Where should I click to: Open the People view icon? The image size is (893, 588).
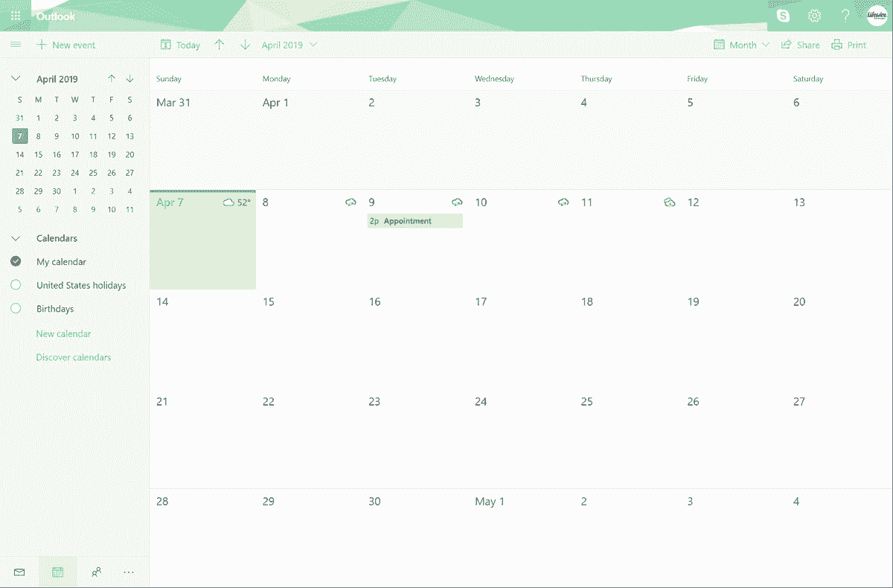96,572
